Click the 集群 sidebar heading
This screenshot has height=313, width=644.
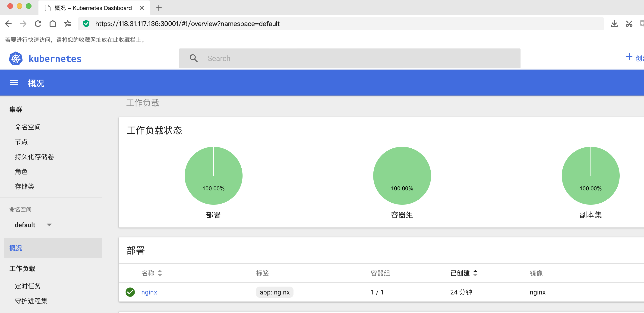[16, 110]
